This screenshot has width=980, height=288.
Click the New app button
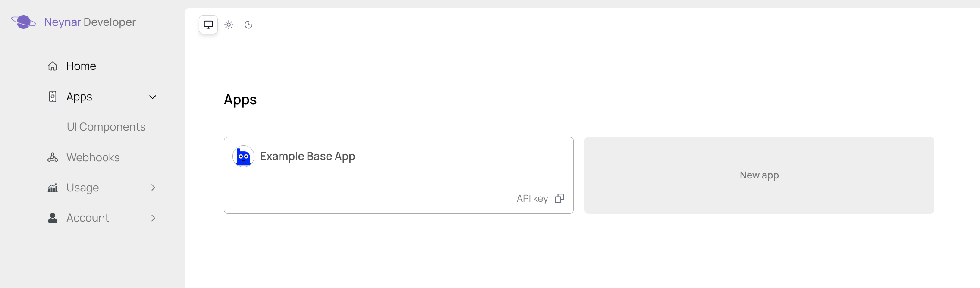[759, 175]
